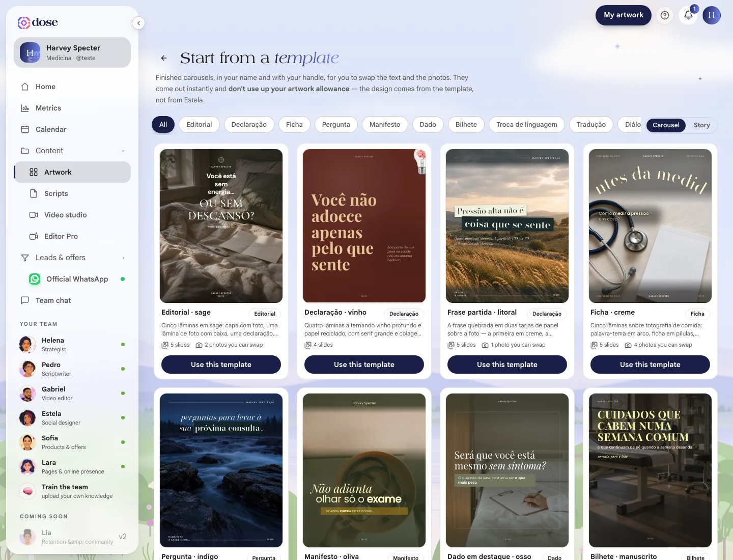
Task: Open the user avatar H menu
Action: coord(712,15)
